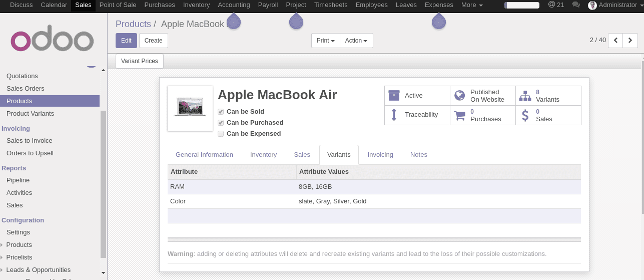This screenshot has height=280, width=644.
Task: Open the Discuss app menu
Action: pyautogui.click(x=21, y=5)
